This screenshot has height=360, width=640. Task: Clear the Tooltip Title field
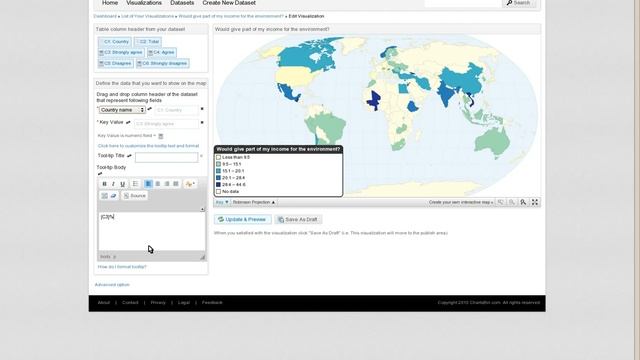[x=201, y=156]
